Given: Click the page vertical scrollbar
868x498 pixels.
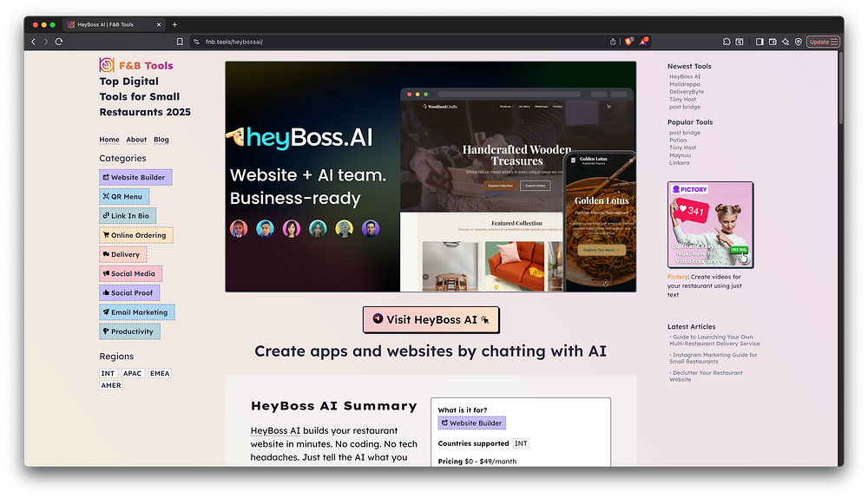Looking at the screenshot, I should (x=840, y=88).
